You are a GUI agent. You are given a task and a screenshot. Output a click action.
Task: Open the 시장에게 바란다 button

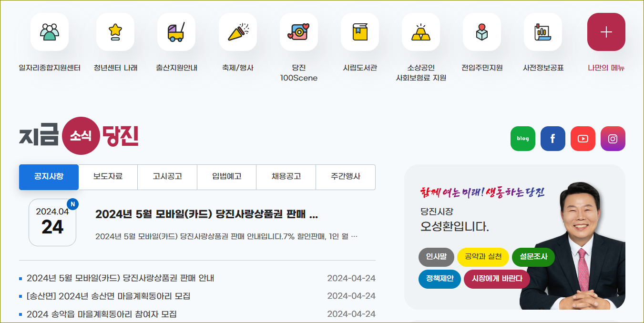pyautogui.click(x=497, y=280)
